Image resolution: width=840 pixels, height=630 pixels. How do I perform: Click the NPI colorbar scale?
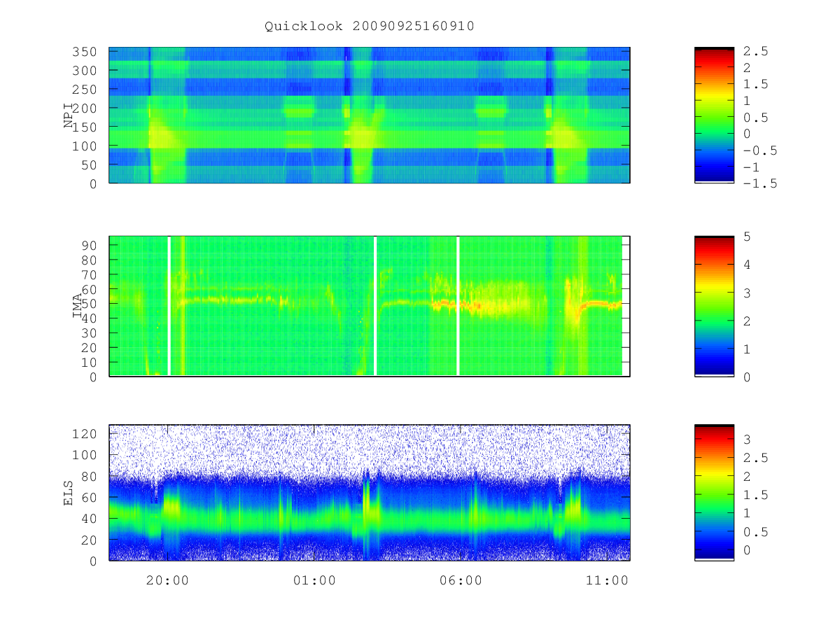(x=714, y=115)
